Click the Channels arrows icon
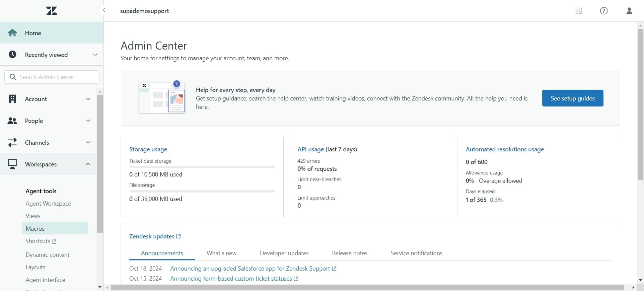 tap(12, 142)
